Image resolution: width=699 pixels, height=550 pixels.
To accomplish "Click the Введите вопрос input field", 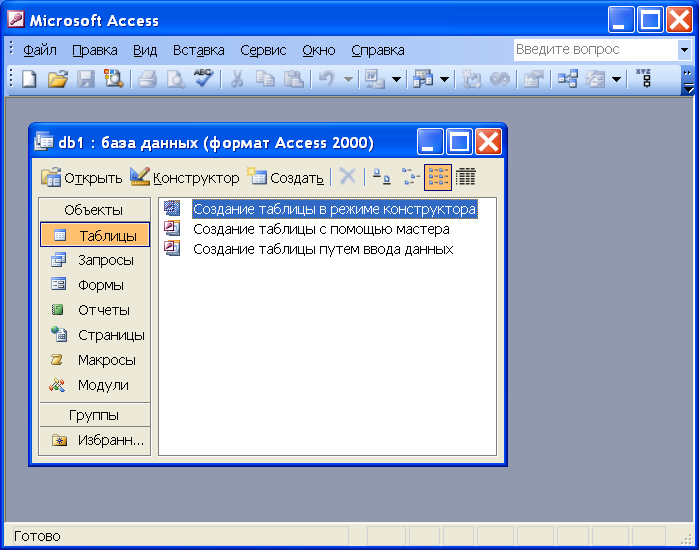I will pos(596,49).
